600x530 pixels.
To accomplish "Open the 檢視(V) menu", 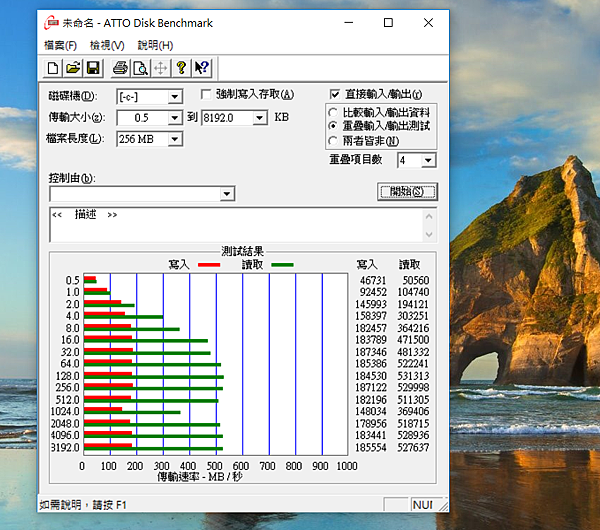I will tap(107, 46).
